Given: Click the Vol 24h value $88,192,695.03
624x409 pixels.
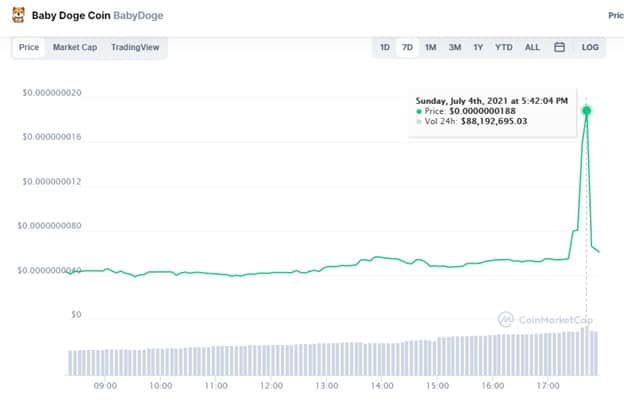Looking at the screenshot, I should (x=494, y=121).
